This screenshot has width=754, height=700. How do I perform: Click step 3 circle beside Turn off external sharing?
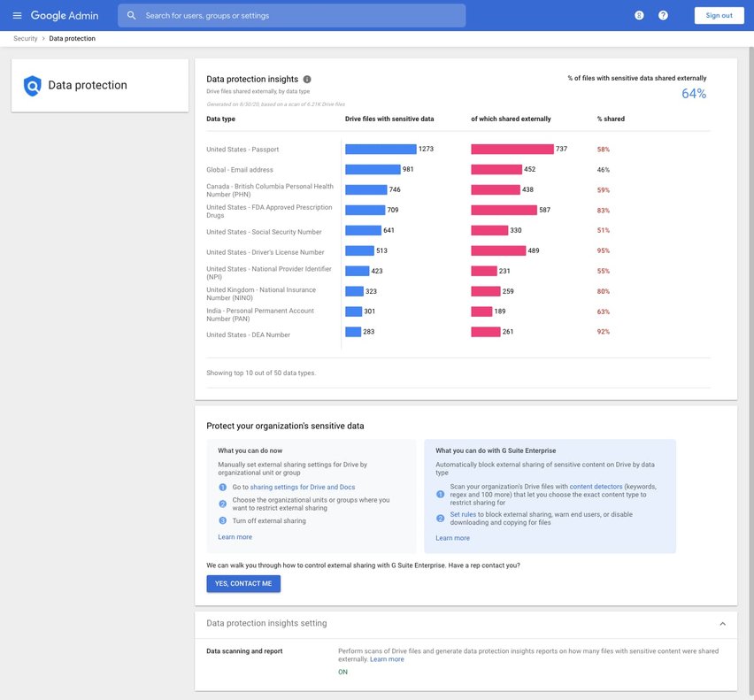[x=223, y=520]
